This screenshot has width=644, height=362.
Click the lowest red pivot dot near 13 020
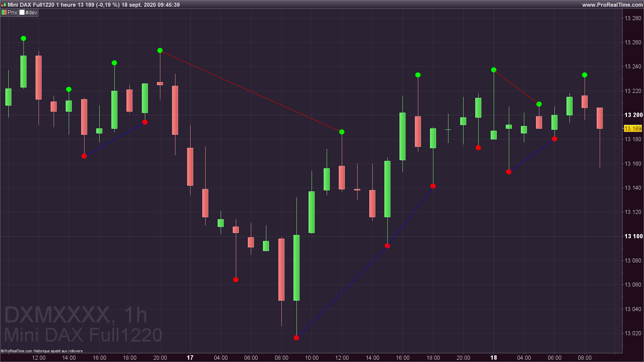point(296,338)
